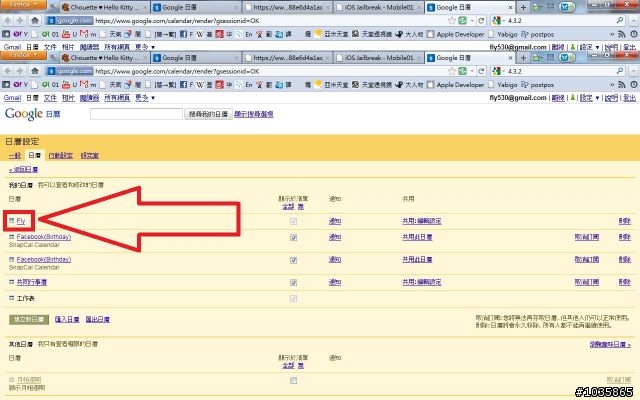640x400 pixels.
Task: Click the 匯出日曆 link
Action: (x=98, y=319)
